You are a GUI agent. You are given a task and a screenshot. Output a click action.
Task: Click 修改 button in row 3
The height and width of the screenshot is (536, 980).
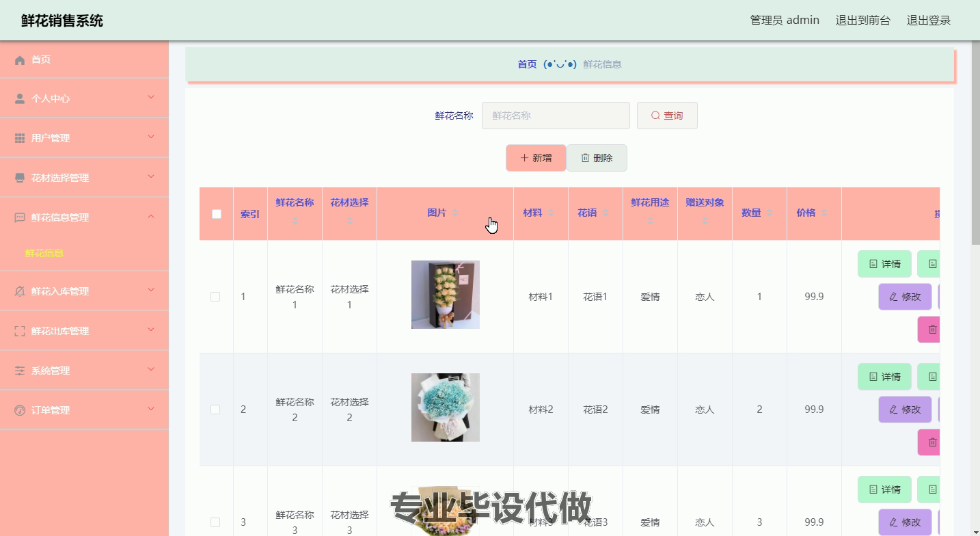905,522
